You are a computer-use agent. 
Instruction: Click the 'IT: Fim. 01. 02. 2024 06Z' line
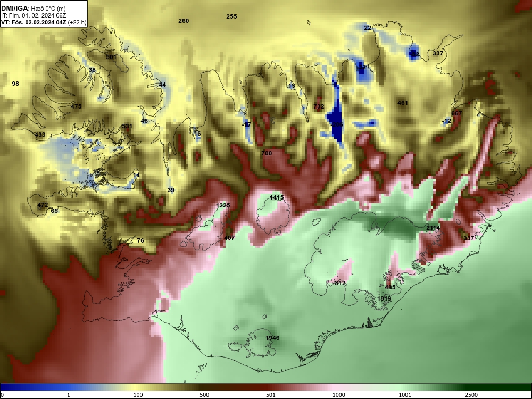(33, 15)
